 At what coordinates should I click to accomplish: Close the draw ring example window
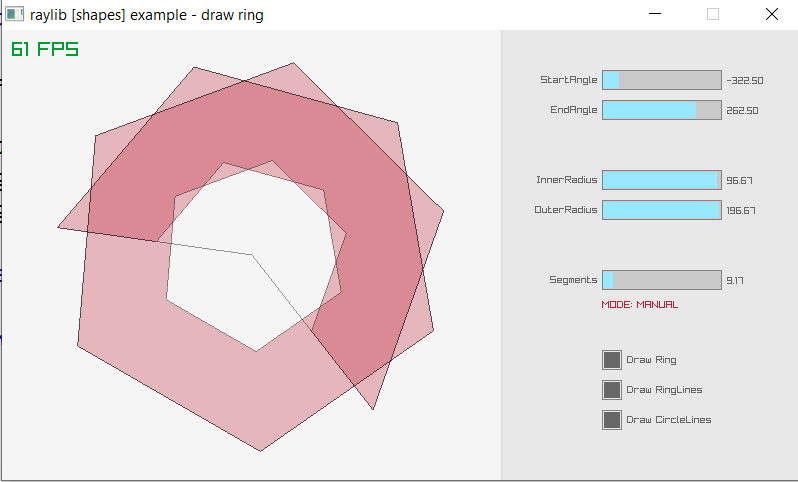pos(771,15)
